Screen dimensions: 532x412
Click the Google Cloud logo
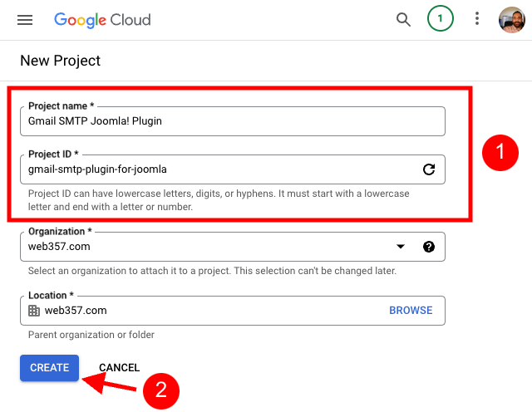[102, 20]
